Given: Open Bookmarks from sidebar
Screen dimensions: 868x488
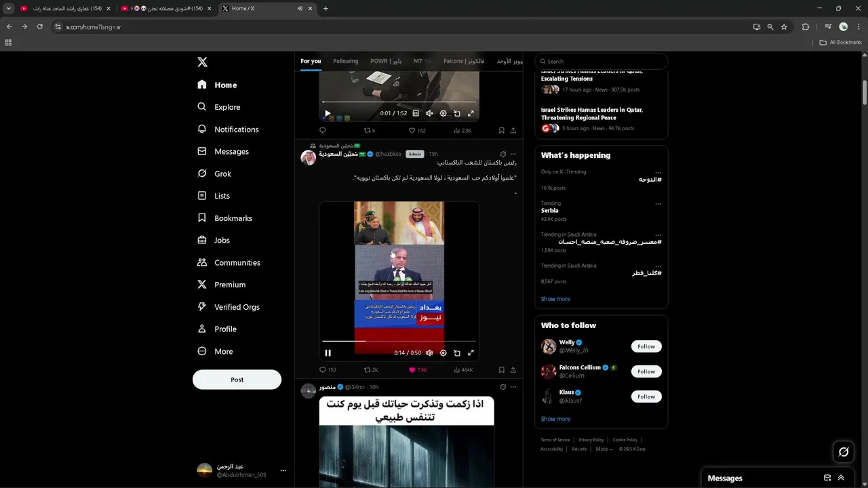Looking at the screenshot, I should click(224, 218).
